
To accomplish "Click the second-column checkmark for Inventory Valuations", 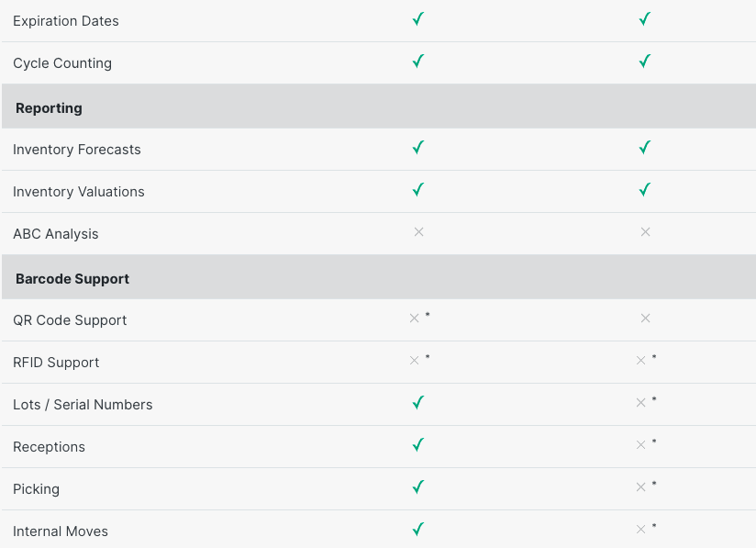I will point(645,190).
